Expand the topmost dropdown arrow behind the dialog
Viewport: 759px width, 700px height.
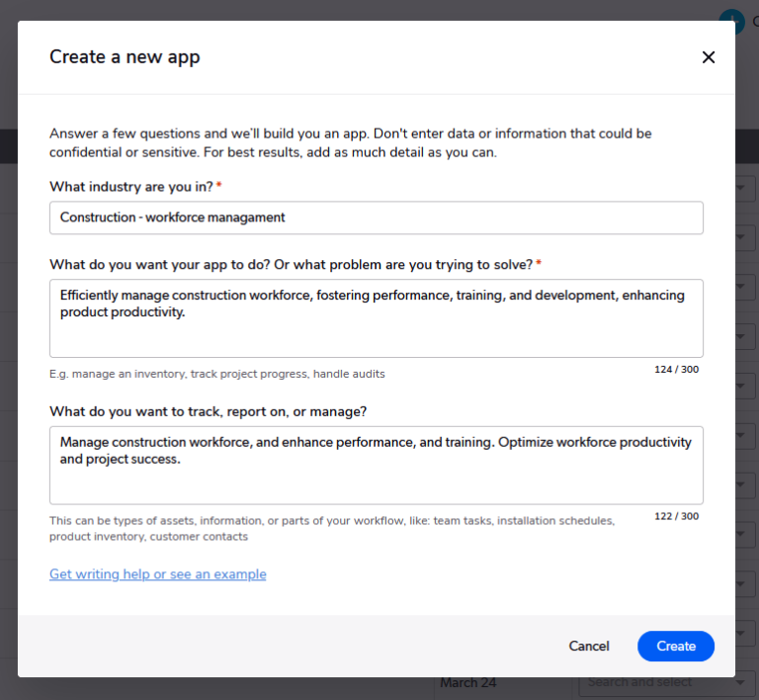[x=742, y=188]
